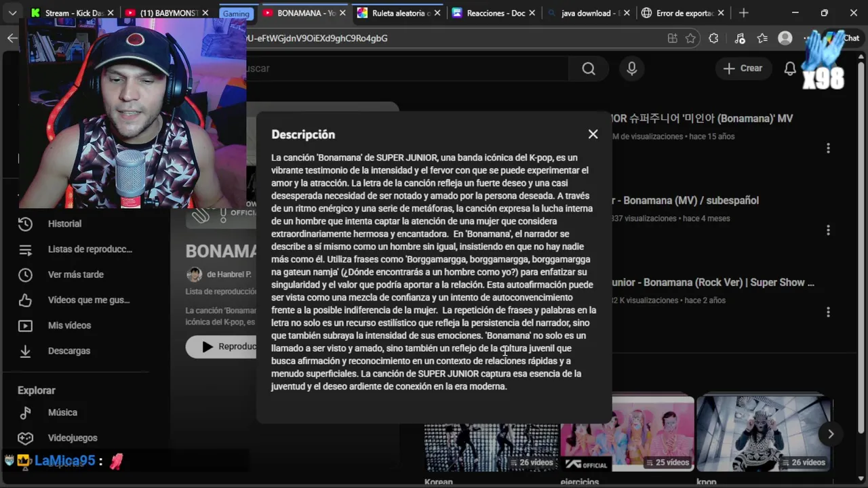Close the Reacciones tab
868x488 pixels.
(532, 13)
